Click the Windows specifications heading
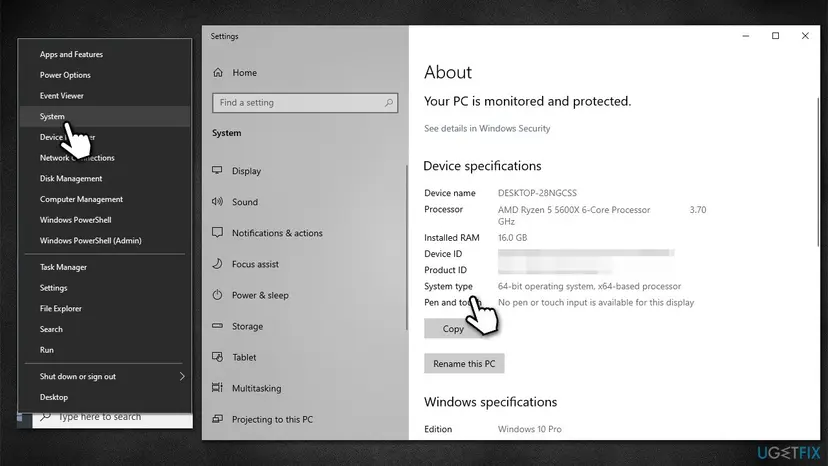The height and width of the screenshot is (466, 828). (490, 402)
